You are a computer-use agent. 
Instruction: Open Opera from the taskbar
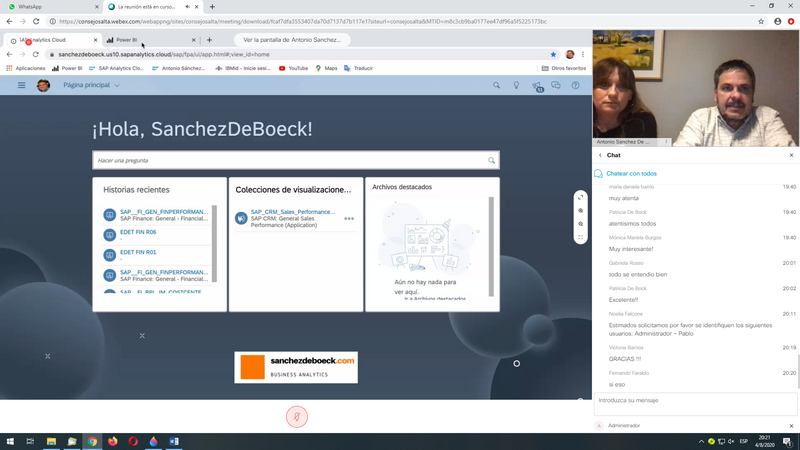pyautogui.click(x=133, y=441)
